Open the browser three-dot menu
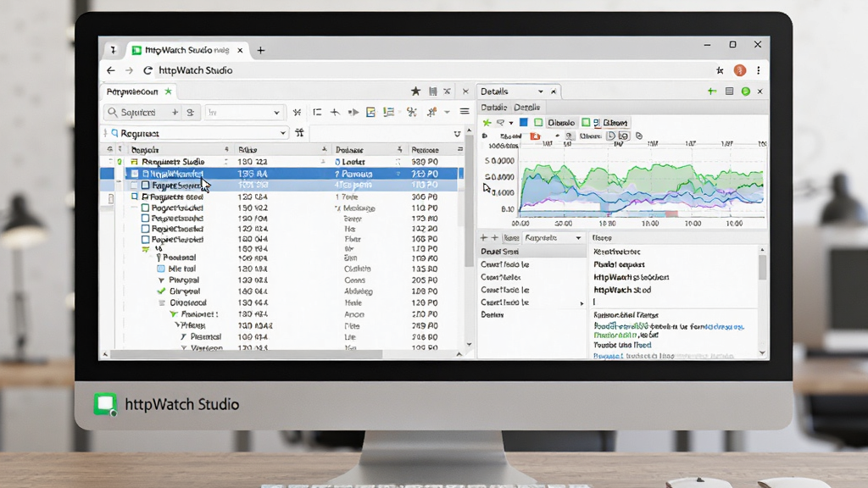Viewport: 868px width, 488px height. (x=759, y=70)
